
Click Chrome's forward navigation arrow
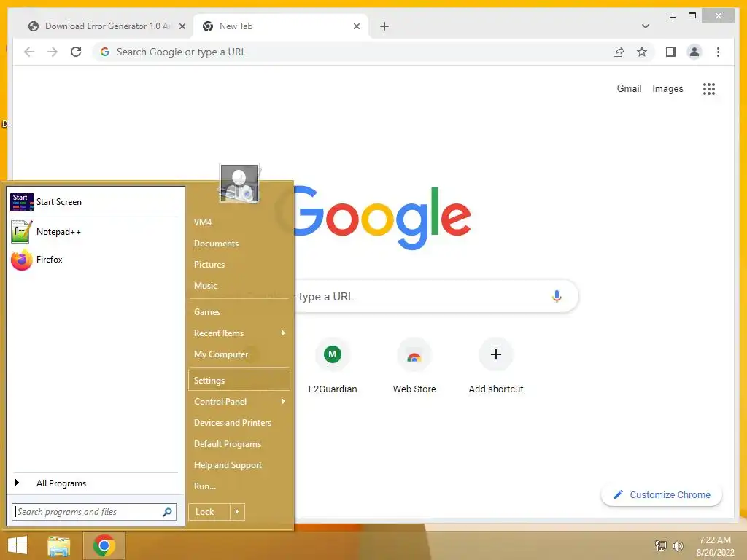pyautogui.click(x=53, y=52)
